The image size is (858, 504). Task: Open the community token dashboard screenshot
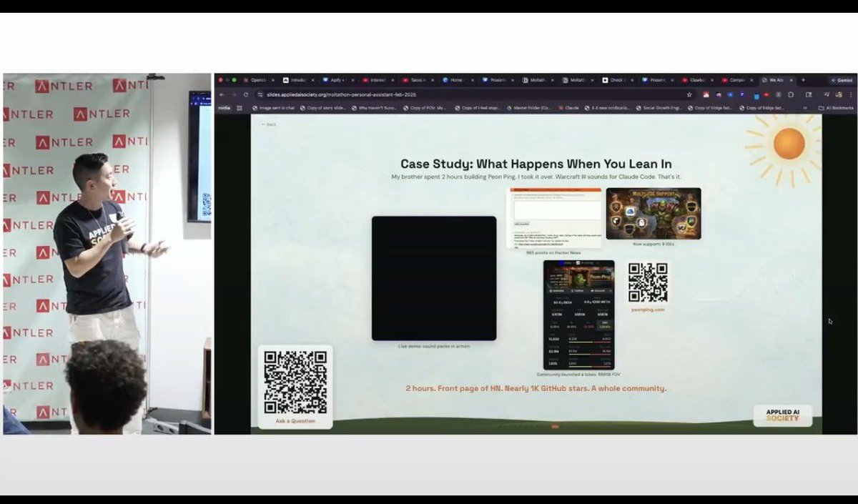pos(578,315)
